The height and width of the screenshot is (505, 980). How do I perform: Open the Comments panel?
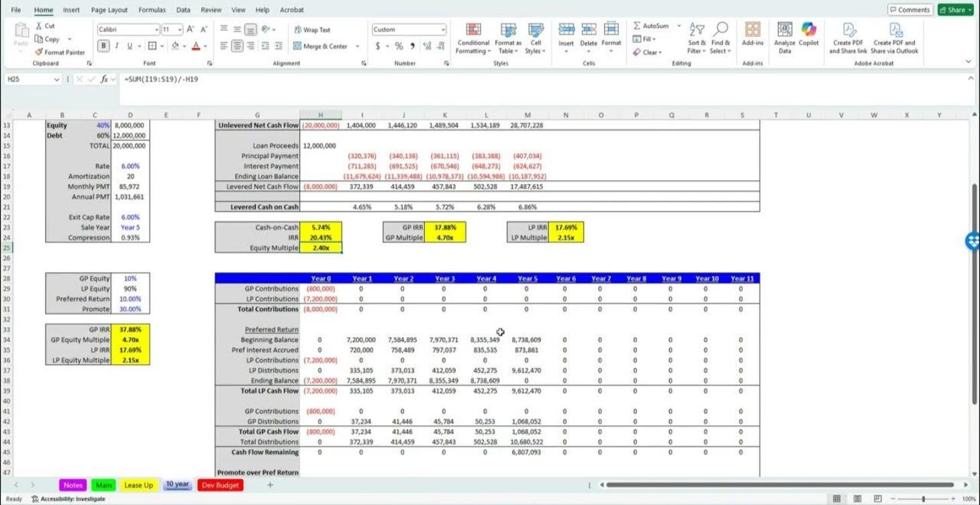(910, 9)
